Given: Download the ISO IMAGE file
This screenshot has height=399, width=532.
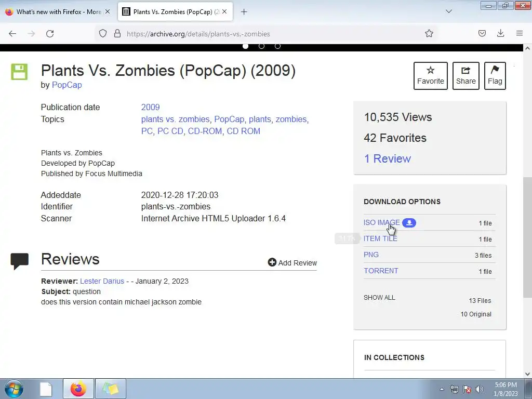Looking at the screenshot, I should [x=382, y=222].
